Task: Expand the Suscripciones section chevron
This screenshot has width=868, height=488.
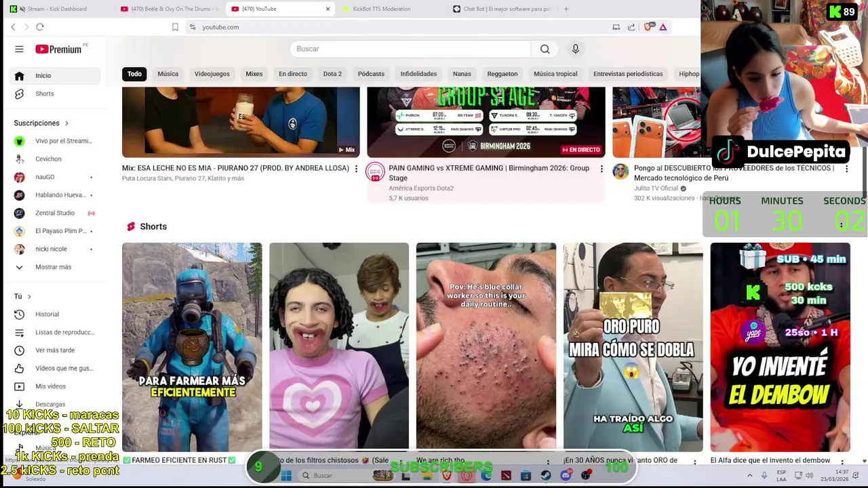Action: point(66,123)
